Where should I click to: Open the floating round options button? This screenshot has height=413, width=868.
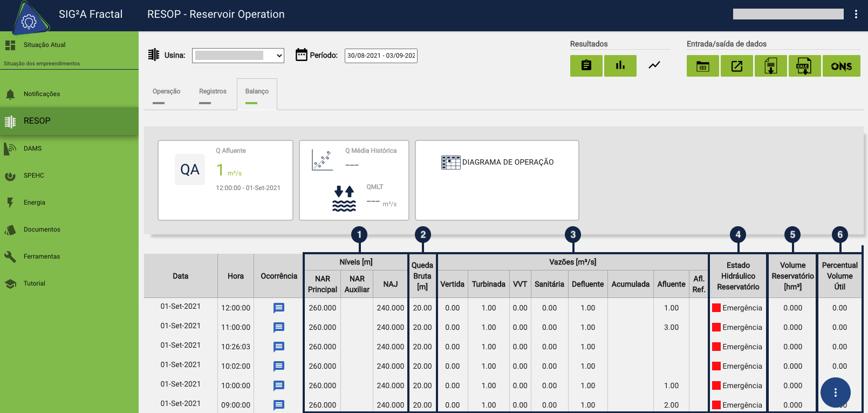pyautogui.click(x=835, y=392)
